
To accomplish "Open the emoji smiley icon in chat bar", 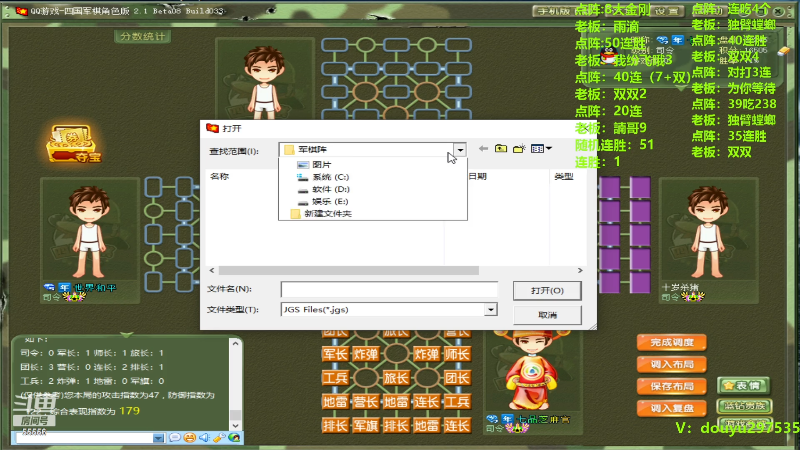I will point(190,438).
